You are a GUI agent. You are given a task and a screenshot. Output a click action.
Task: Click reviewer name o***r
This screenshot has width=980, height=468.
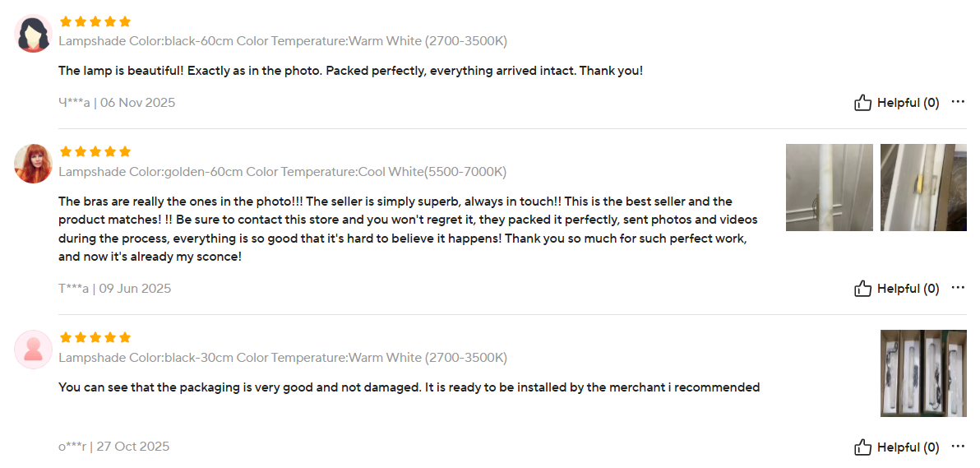tap(73, 447)
